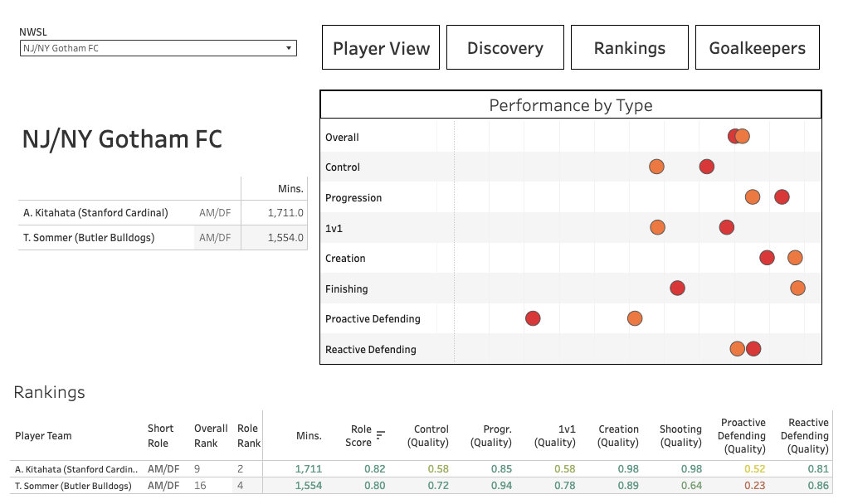Click the orange 1v1 dot
Screen dimensions: 853x504
pos(657,227)
